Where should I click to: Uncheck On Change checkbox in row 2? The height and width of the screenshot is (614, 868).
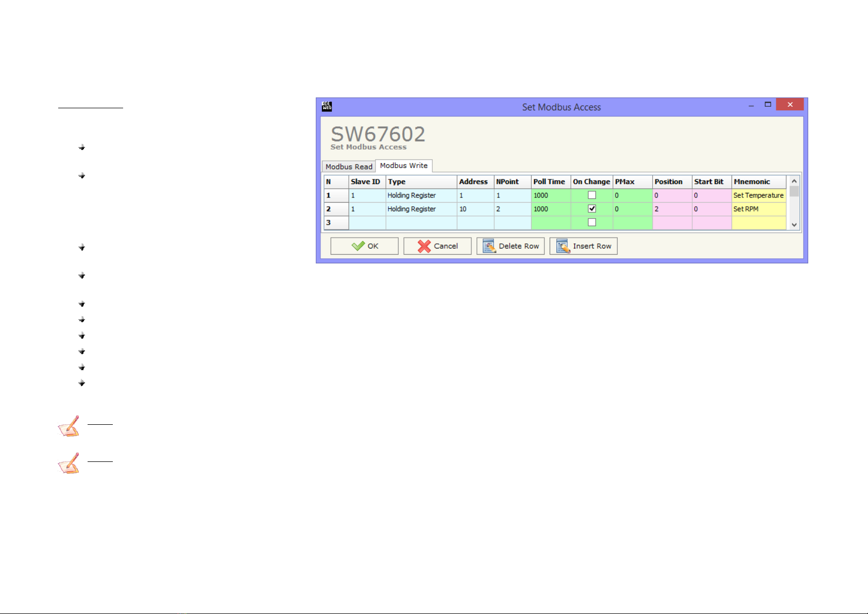[592, 209]
